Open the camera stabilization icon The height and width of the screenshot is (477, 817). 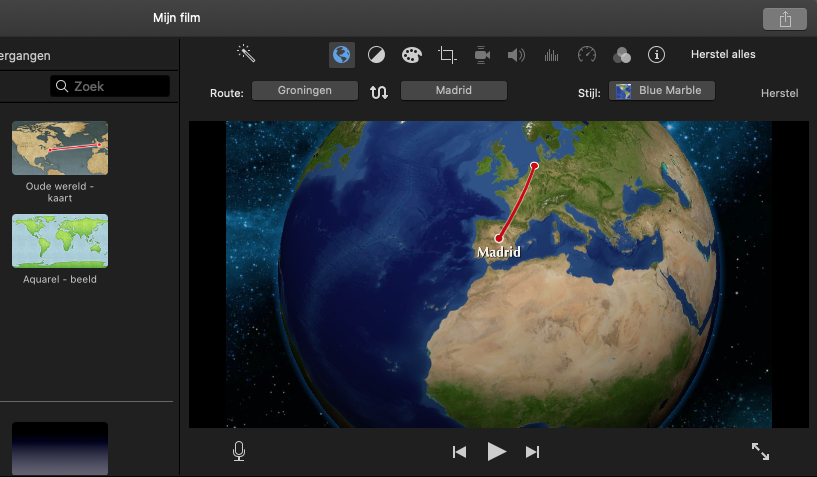point(482,55)
